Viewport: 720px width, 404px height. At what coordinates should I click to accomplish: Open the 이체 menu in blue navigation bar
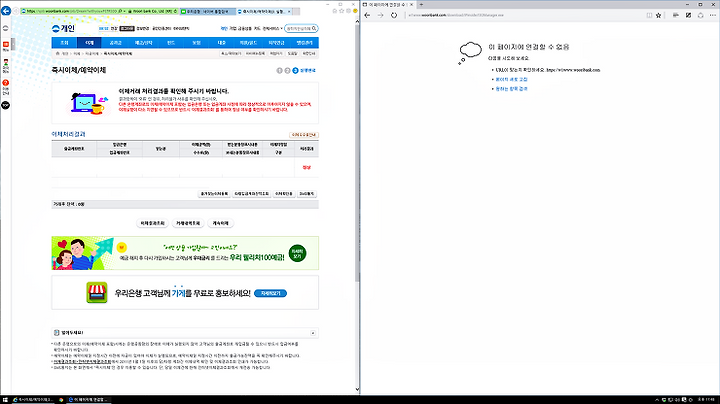(x=90, y=43)
